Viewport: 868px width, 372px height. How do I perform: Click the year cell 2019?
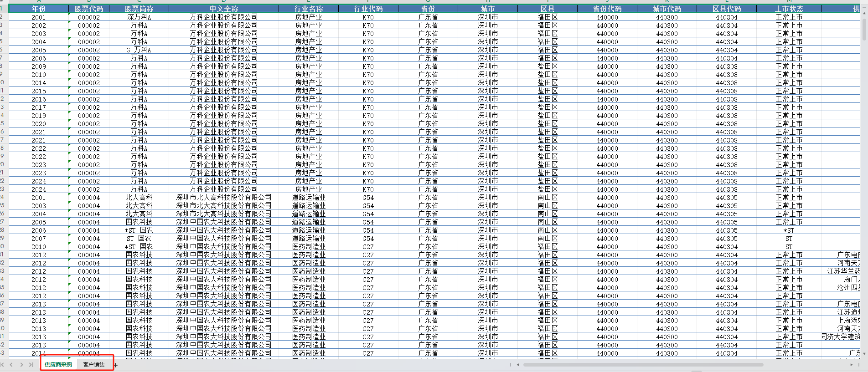pyautogui.click(x=38, y=116)
